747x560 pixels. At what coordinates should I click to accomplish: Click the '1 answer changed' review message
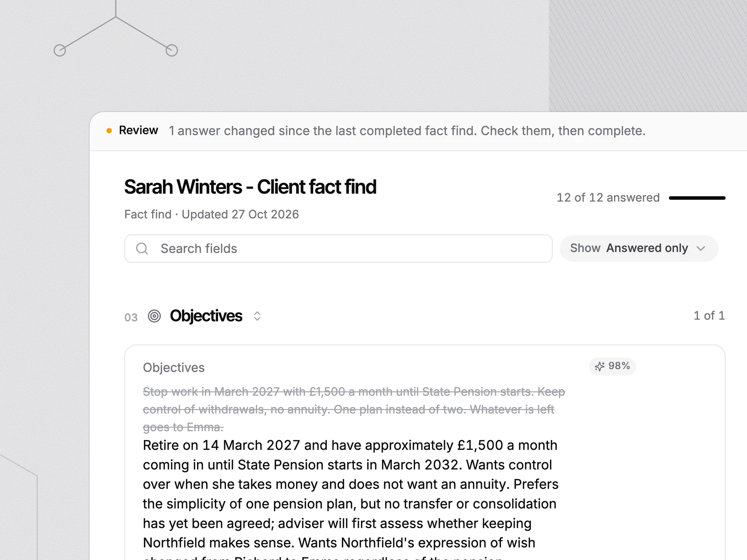(407, 131)
